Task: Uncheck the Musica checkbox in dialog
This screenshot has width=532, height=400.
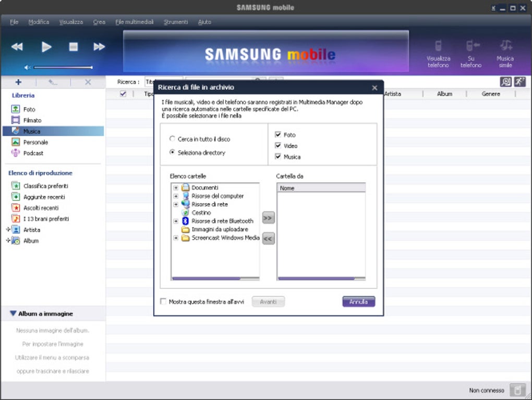Action: click(278, 156)
